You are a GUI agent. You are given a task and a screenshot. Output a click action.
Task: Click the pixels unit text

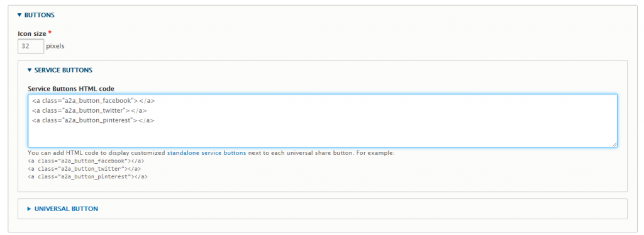tap(55, 46)
